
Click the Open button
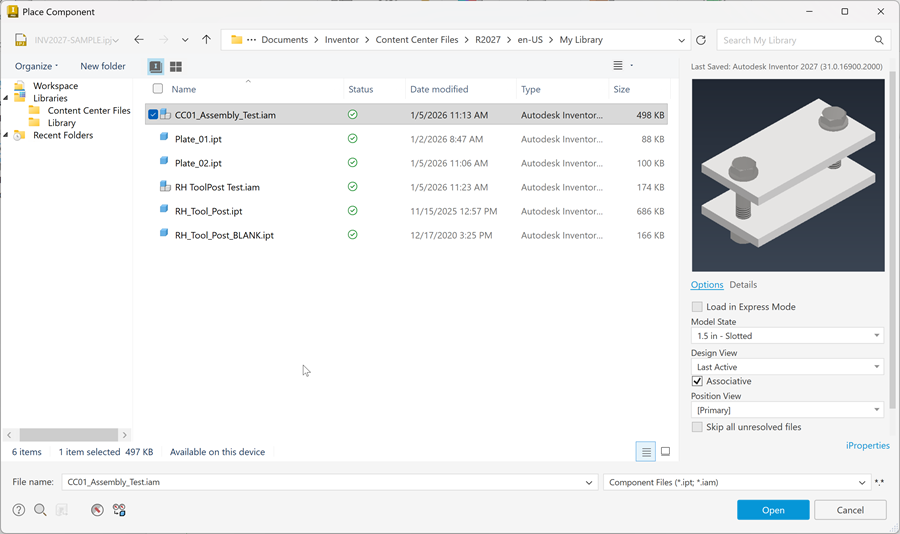tap(773, 510)
